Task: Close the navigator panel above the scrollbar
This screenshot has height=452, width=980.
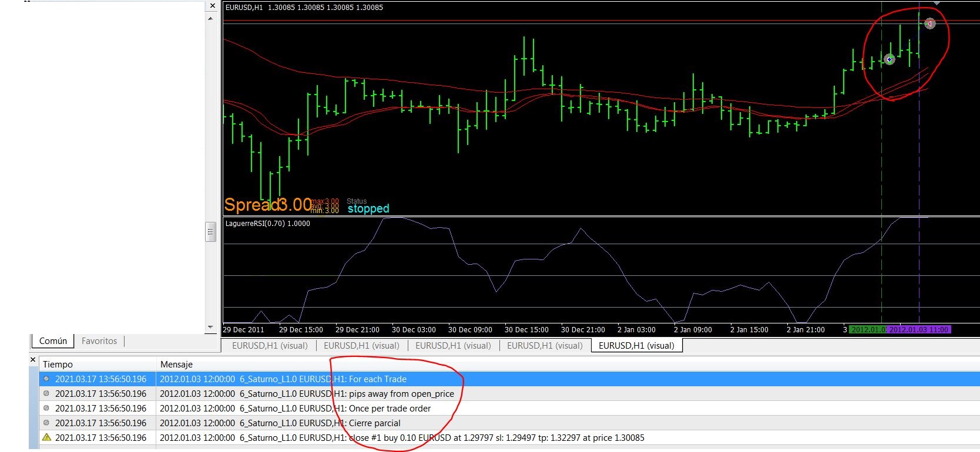Action: point(212,6)
